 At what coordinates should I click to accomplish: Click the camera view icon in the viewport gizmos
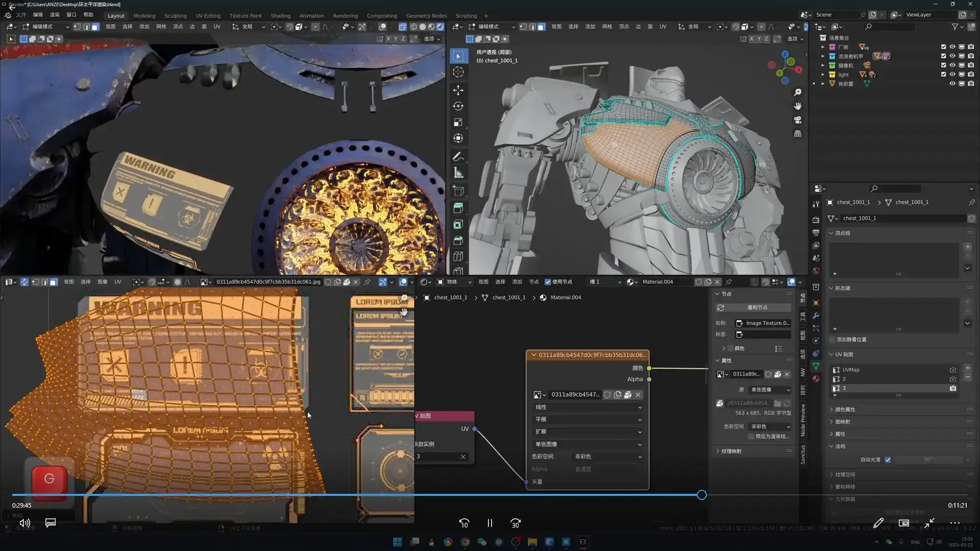tap(797, 120)
